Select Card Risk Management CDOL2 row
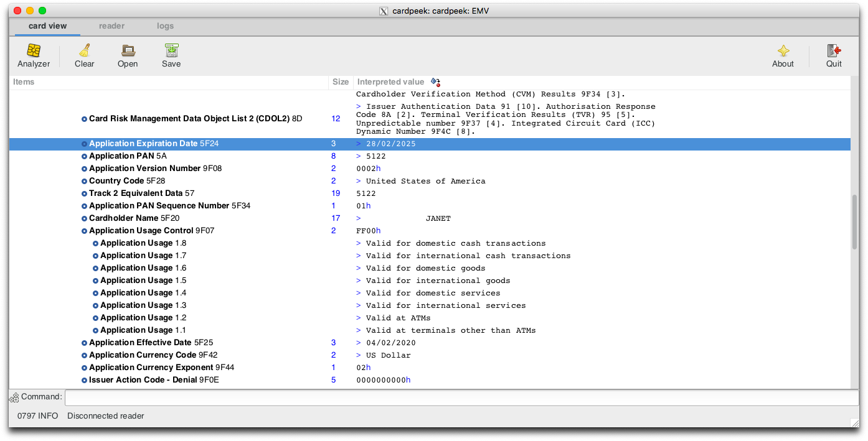Viewport: 868px width, 441px height. (430, 119)
